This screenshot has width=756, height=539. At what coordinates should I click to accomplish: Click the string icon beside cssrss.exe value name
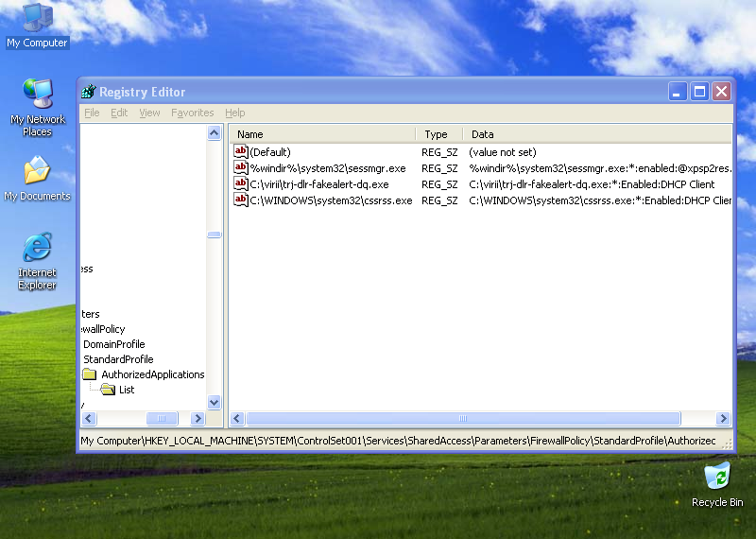click(241, 200)
